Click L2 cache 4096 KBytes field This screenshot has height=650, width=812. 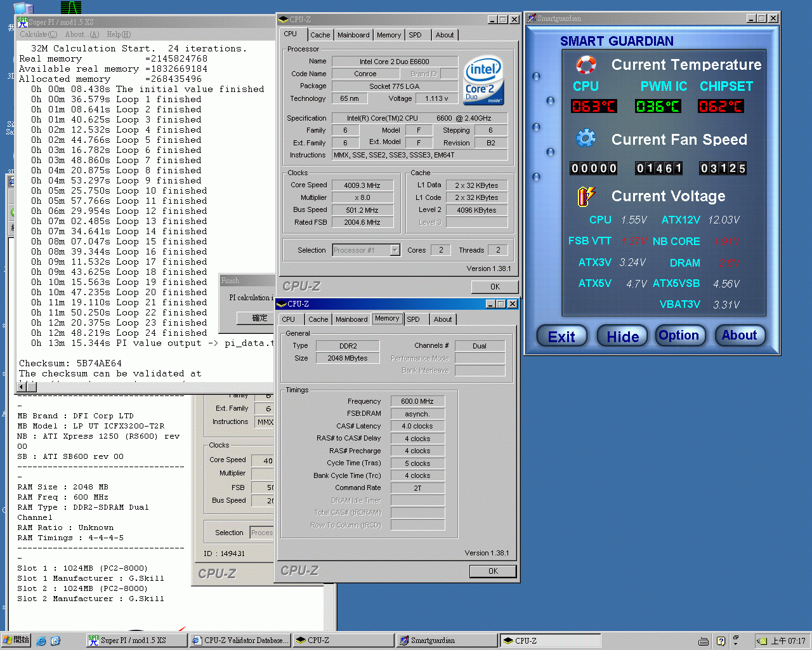[x=476, y=210]
